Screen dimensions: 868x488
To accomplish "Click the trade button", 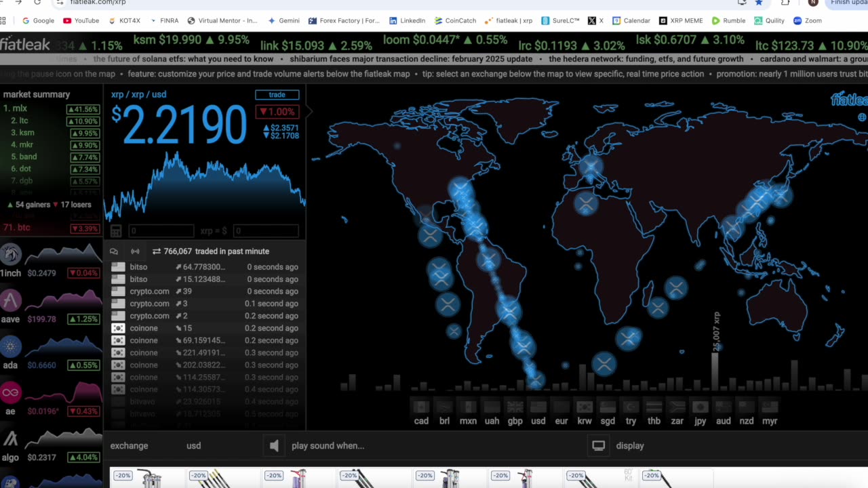I will click(x=277, y=95).
